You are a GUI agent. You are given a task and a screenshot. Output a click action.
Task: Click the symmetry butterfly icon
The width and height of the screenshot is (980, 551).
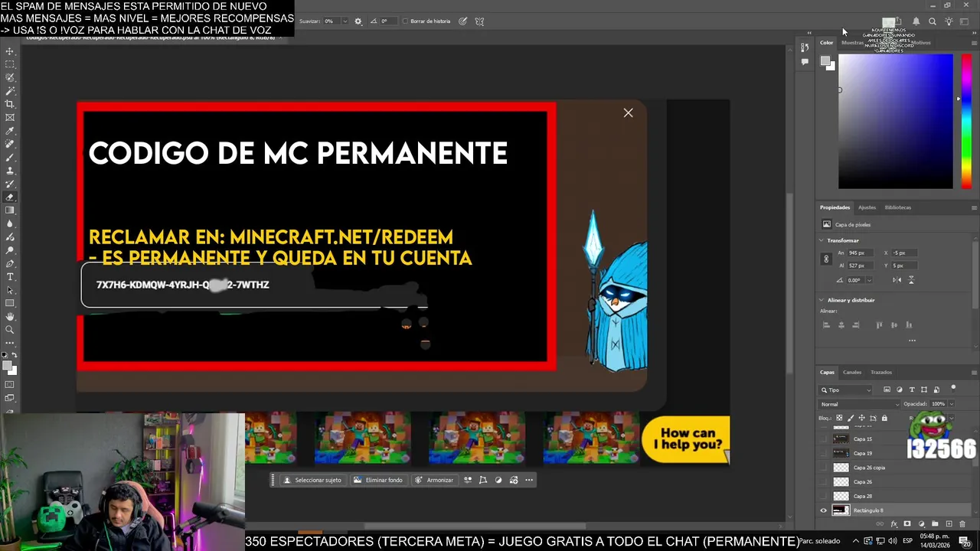tap(479, 21)
